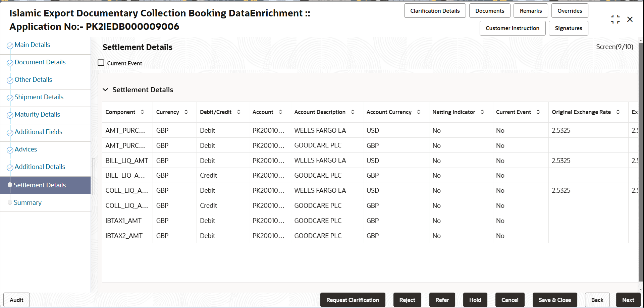Collapse the dialog with the shrink icon
644x308 pixels.
[x=615, y=19]
